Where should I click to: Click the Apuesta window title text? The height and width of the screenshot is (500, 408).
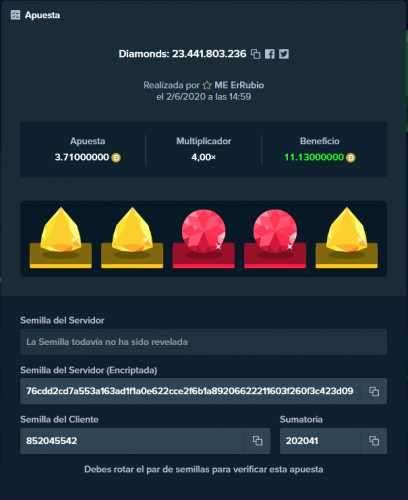(42, 15)
